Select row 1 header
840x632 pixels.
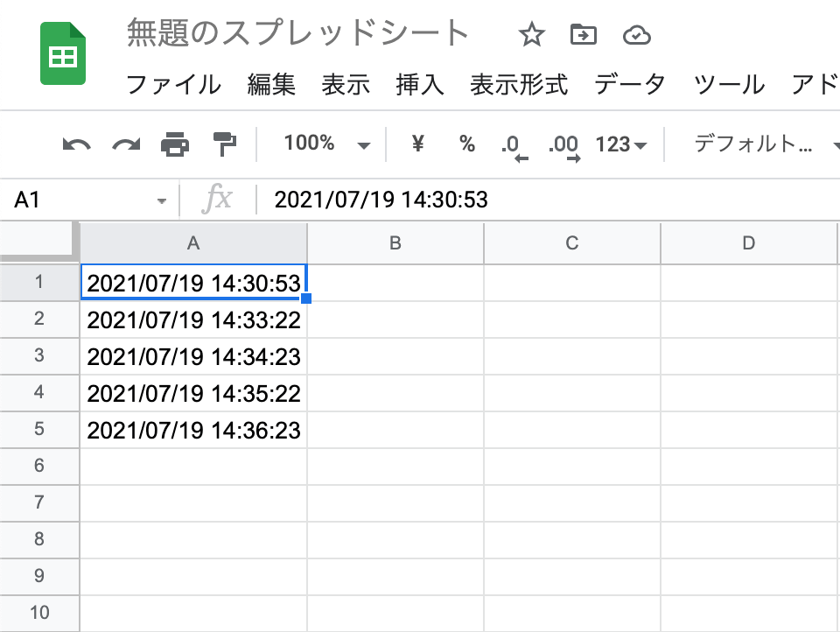39,282
